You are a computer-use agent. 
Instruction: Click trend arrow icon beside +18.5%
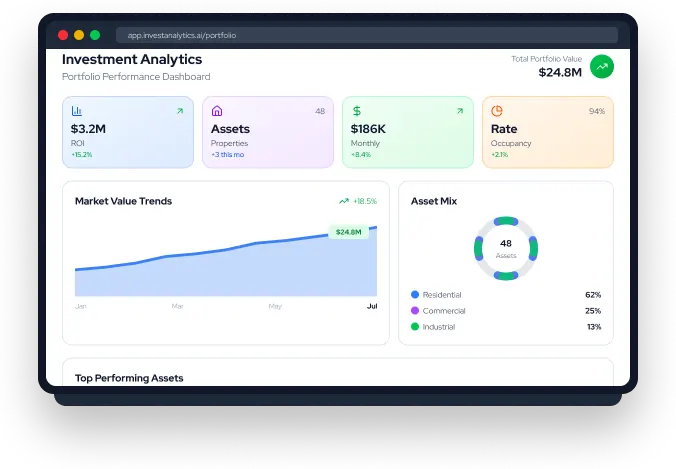point(344,201)
